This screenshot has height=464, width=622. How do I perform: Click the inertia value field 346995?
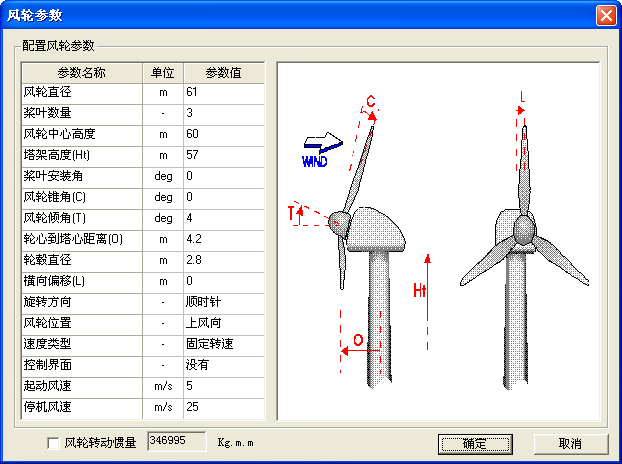175,441
